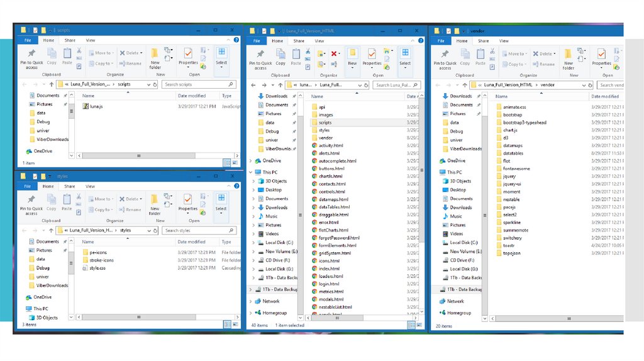Sort by Date modified column in vendor window
Viewport: 644px width, 361px height.
click(x=605, y=96)
